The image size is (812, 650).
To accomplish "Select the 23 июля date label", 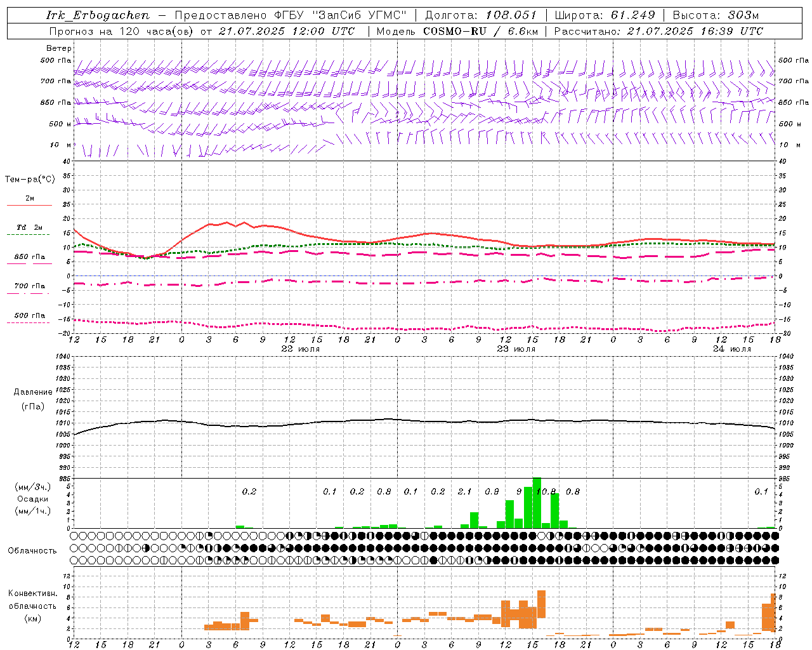I will (x=516, y=349).
